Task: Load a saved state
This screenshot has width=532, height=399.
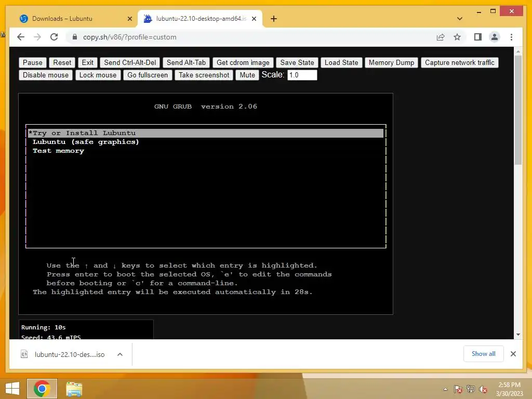Action: click(x=341, y=62)
